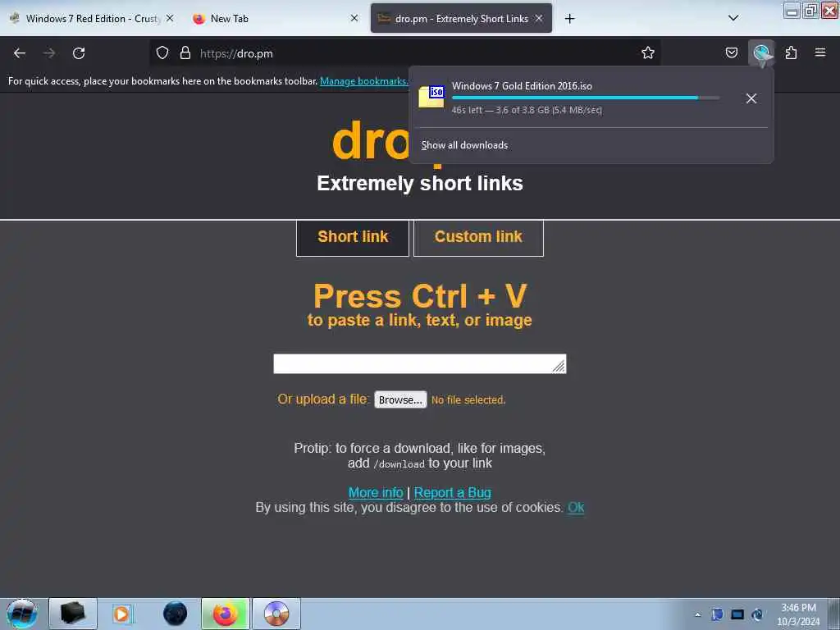Open the Extensions puzzle icon

pyautogui.click(x=791, y=52)
